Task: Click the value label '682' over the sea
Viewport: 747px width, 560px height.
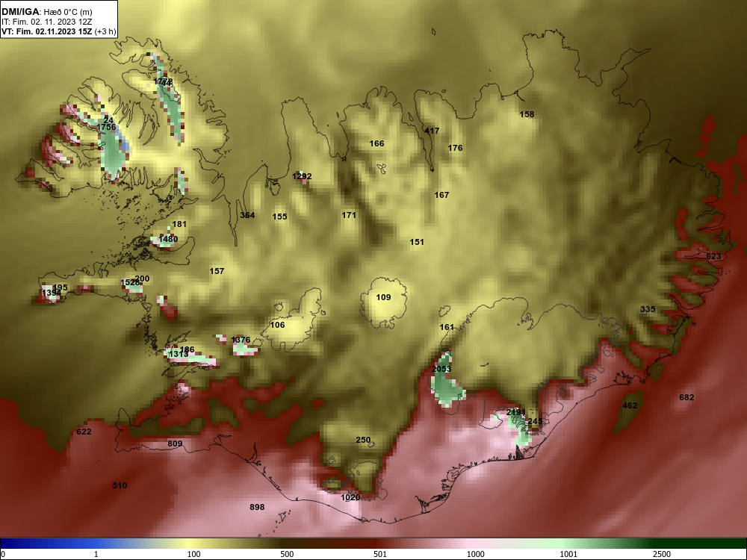Action: click(686, 397)
